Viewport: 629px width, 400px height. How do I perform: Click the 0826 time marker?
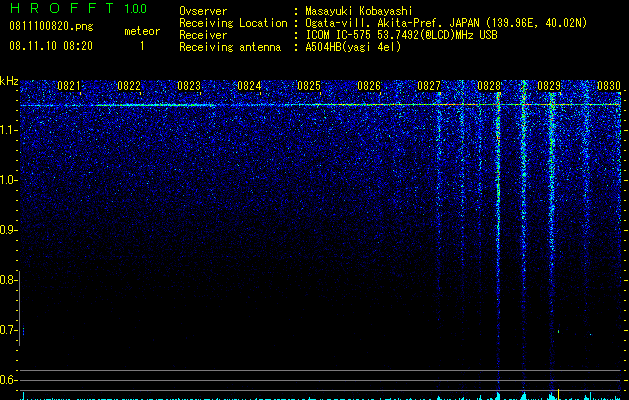pos(369,86)
